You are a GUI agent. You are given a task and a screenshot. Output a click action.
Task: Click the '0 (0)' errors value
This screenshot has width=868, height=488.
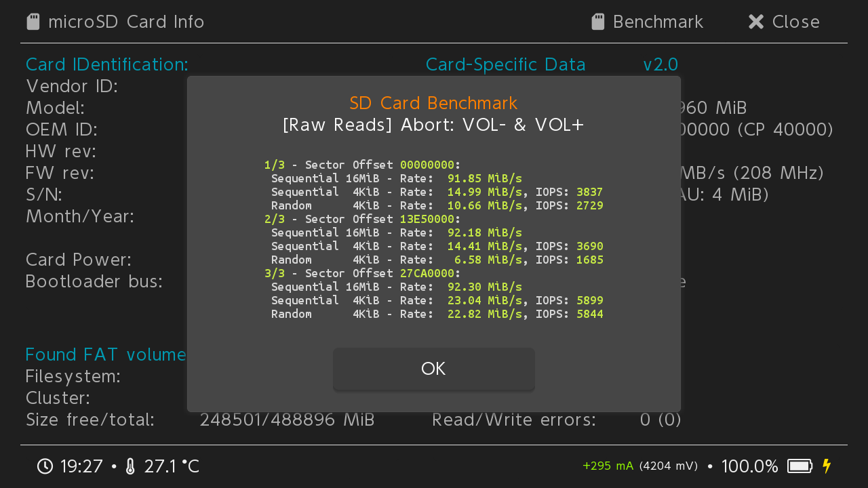click(x=660, y=420)
